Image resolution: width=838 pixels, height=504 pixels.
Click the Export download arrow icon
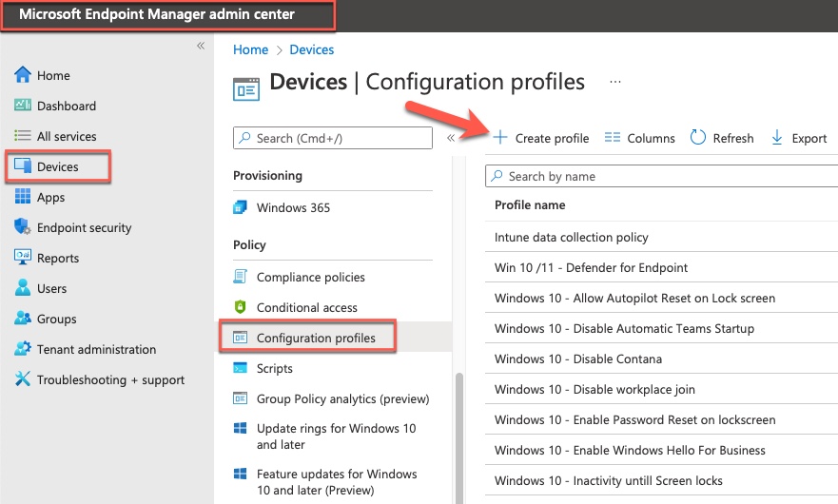point(777,137)
